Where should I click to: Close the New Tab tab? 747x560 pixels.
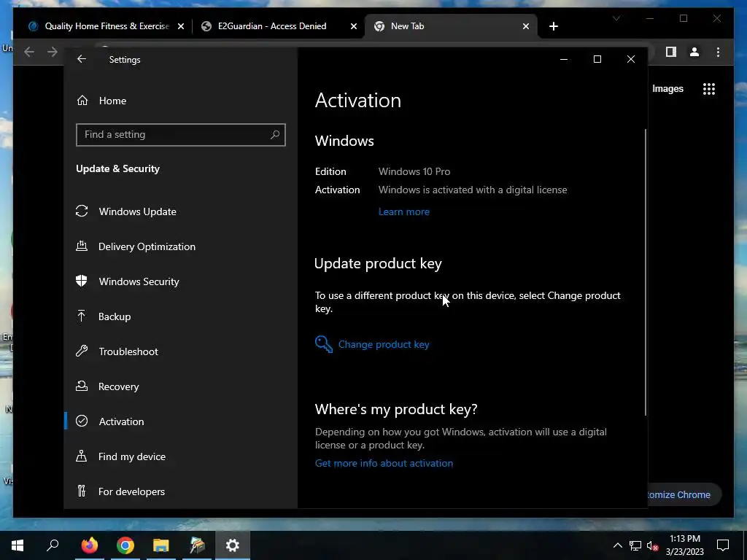click(x=526, y=27)
